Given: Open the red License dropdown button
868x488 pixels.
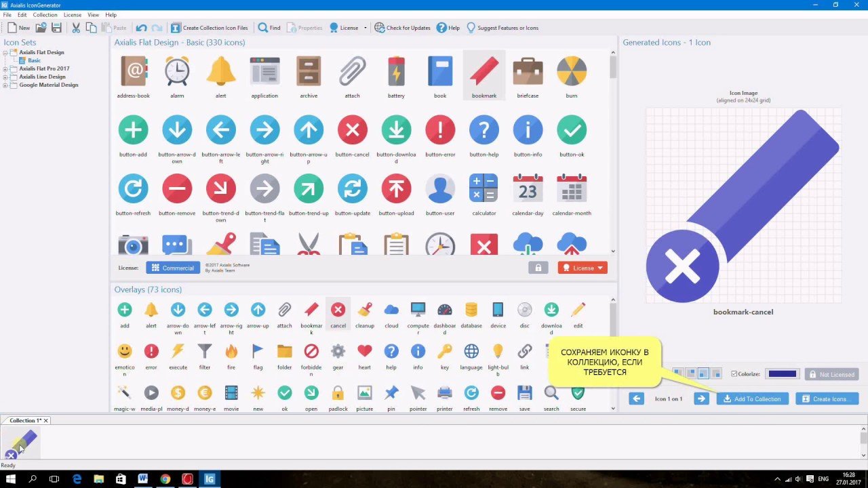Looking at the screenshot, I should [x=583, y=268].
